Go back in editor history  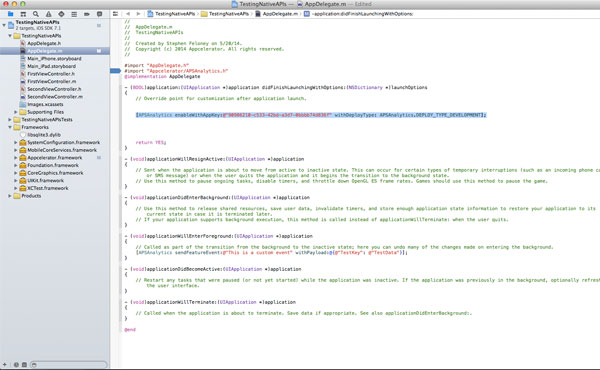pyautogui.click(x=128, y=14)
